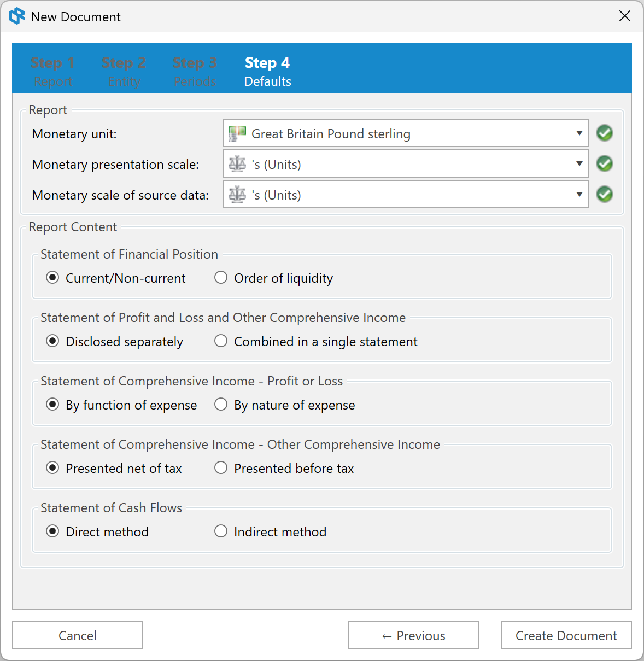Go to Step 1 Report tab
Image resolution: width=644 pixels, height=661 pixels.
(x=52, y=71)
